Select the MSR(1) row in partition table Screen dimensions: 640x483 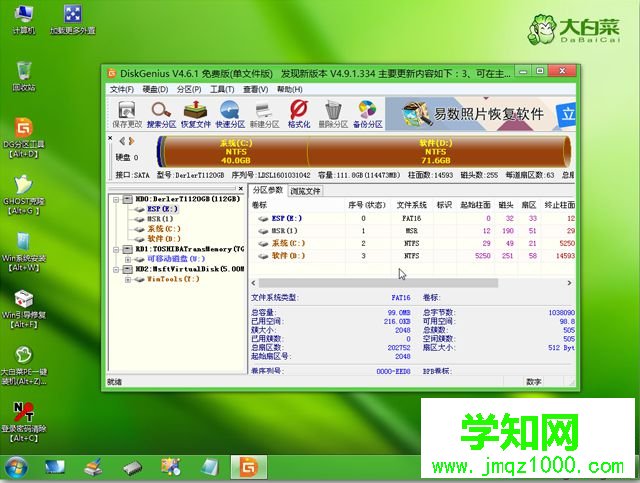tap(286, 230)
